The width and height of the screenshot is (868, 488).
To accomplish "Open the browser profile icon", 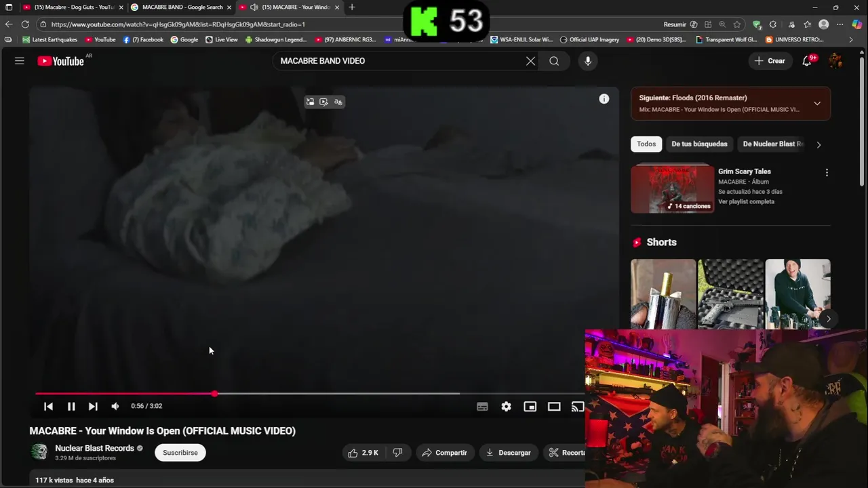I will point(824,24).
